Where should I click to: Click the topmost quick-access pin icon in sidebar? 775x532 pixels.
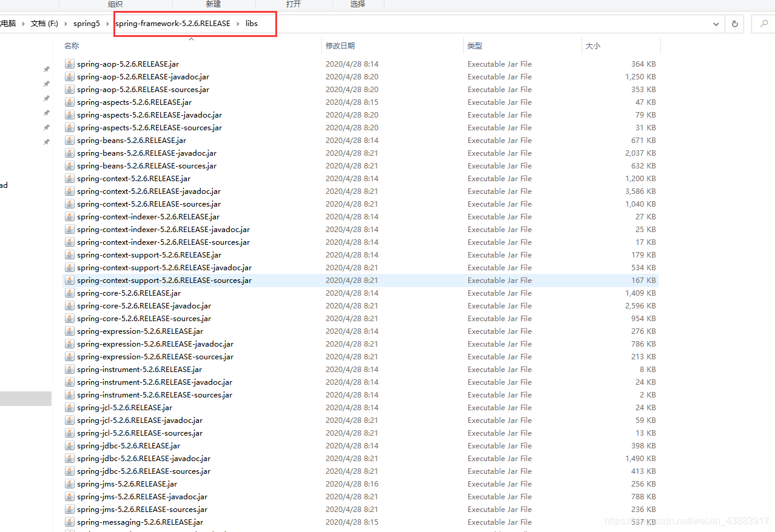point(46,70)
